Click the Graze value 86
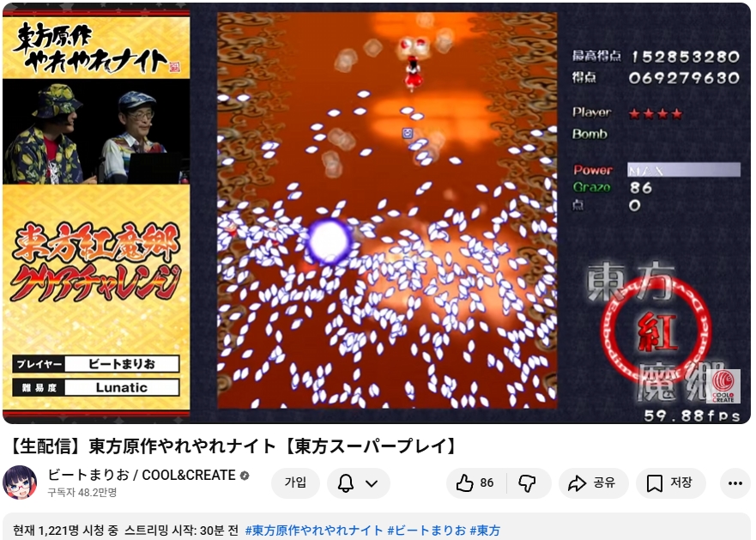This screenshot has height=540, width=756. pyautogui.click(x=641, y=188)
